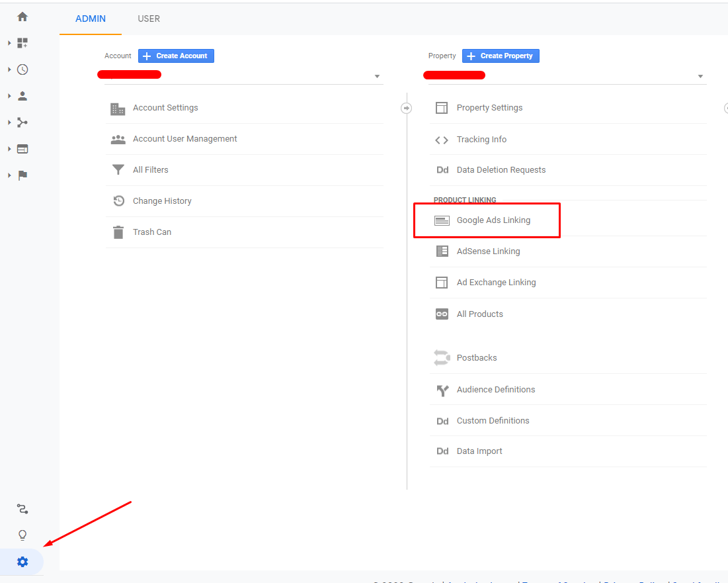The image size is (728, 583).
Task: Click the Custom Definitions Dd icon
Action: coord(442,422)
